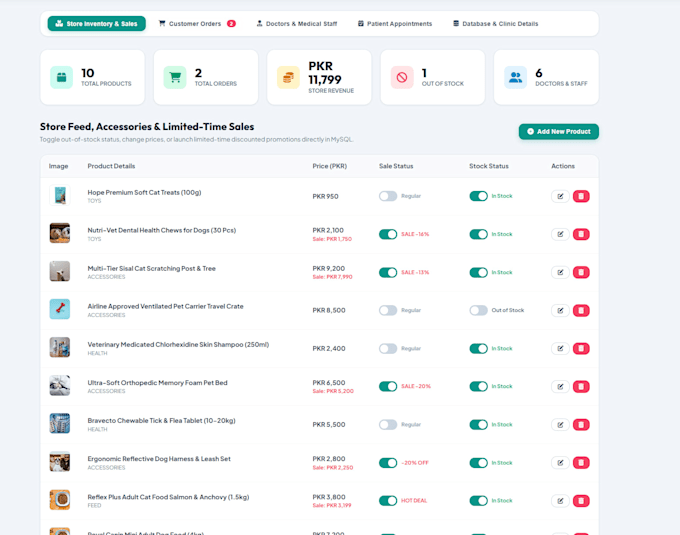The width and height of the screenshot is (680, 535).
Task: Click the Doctors & Staff people icon
Action: 515,77
